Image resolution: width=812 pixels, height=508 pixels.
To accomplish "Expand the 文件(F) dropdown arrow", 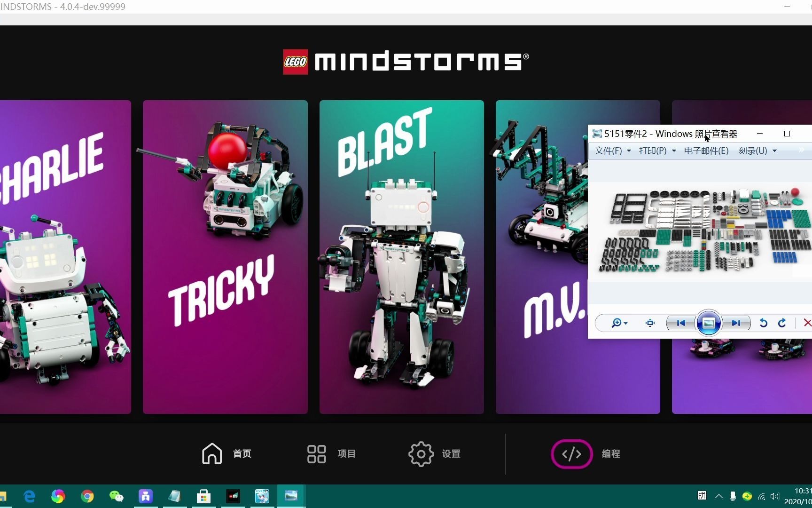I will pyautogui.click(x=629, y=151).
